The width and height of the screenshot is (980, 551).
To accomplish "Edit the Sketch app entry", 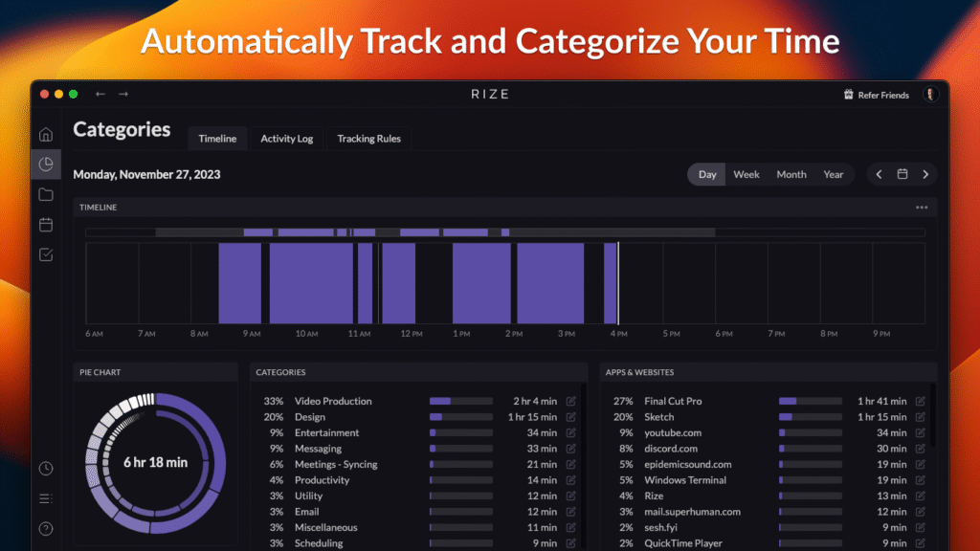I will tap(920, 417).
